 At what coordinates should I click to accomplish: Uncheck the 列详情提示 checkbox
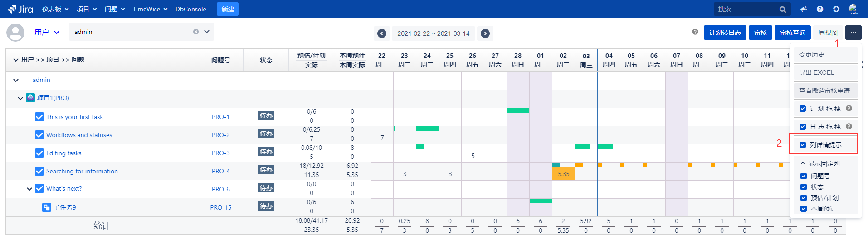[x=803, y=145]
